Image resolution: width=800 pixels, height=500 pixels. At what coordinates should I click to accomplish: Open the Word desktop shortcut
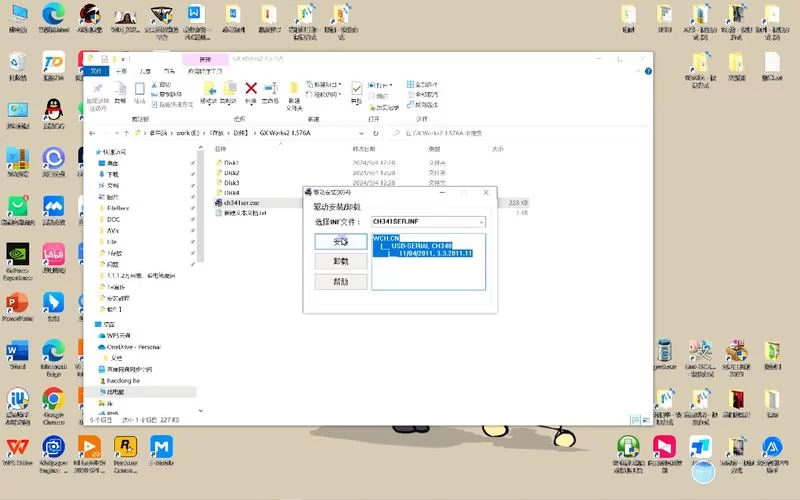pyautogui.click(x=17, y=353)
